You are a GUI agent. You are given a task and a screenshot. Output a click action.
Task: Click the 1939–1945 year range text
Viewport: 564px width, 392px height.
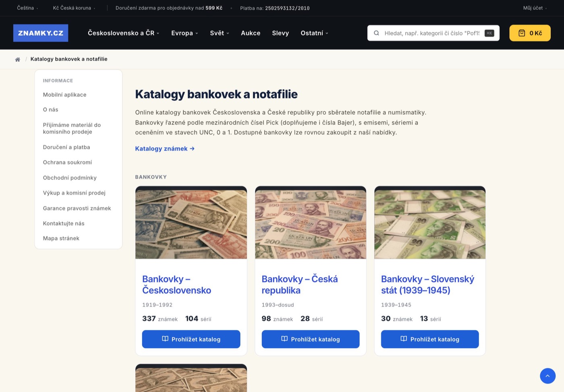[396, 305]
